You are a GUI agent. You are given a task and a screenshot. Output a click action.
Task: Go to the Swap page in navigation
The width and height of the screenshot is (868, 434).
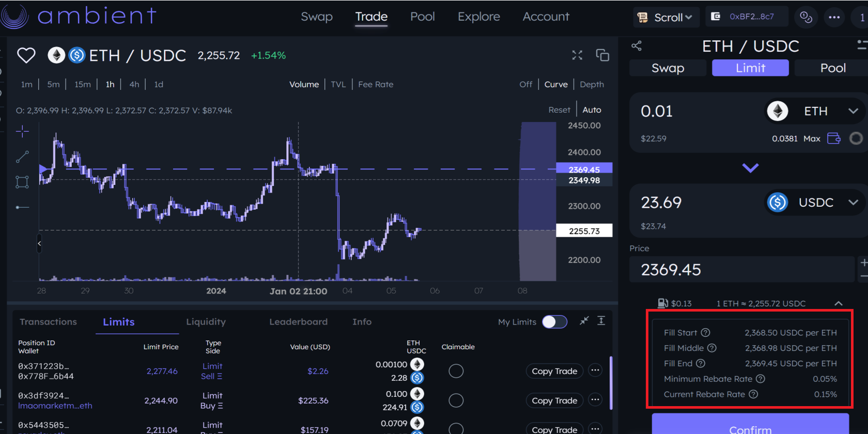(317, 17)
